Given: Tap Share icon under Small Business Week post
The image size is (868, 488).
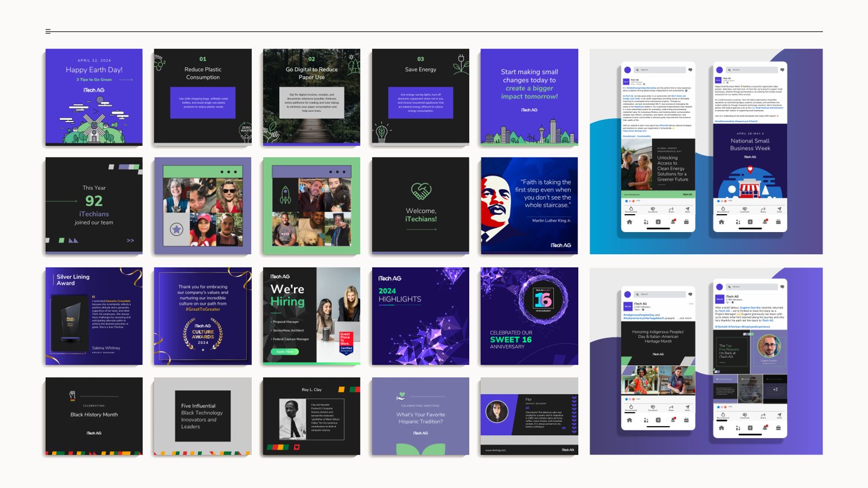Looking at the screenshot, I should click(x=763, y=210).
